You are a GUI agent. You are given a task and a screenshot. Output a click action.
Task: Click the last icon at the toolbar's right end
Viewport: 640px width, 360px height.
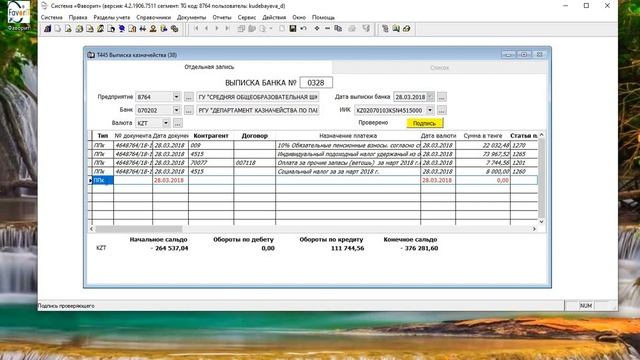tap(407, 29)
